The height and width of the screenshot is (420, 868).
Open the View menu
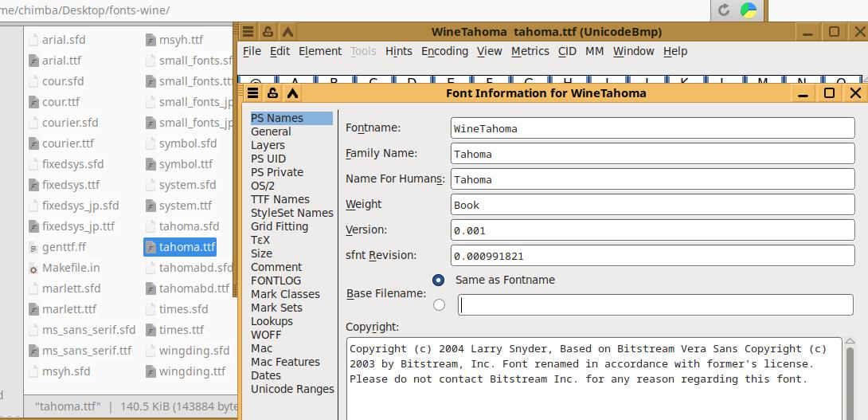(490, 51)
